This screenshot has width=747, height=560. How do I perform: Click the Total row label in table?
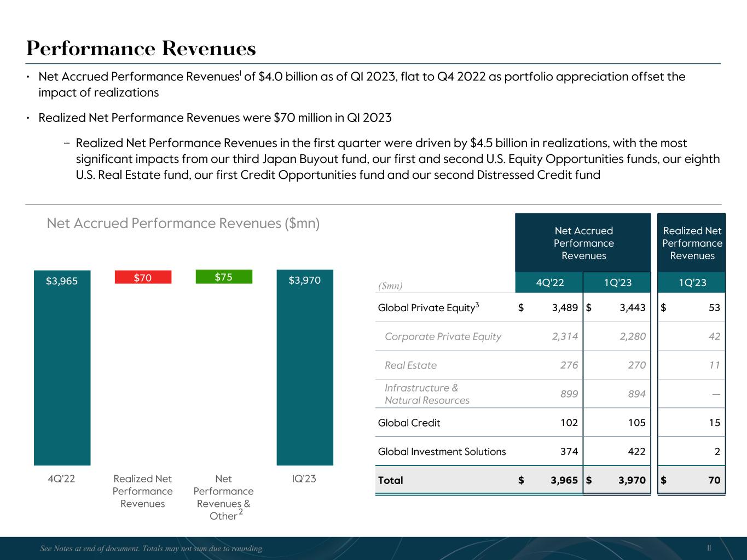pyautogui.click(x=390, y=480)
